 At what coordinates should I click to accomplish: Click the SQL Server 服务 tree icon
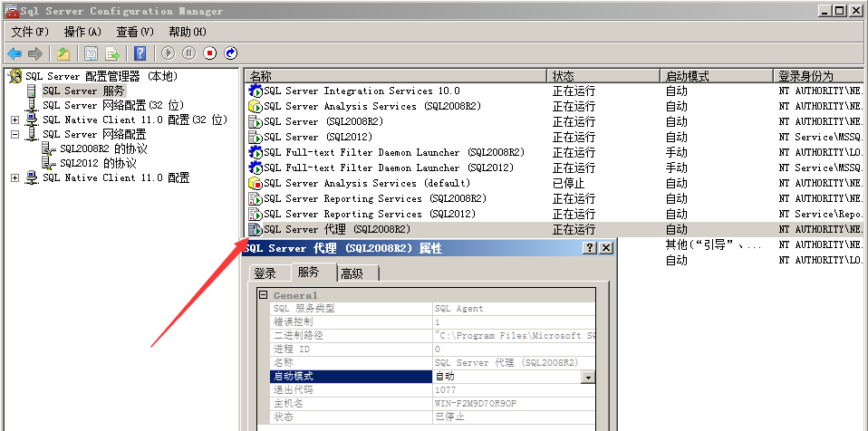point(32,91)
